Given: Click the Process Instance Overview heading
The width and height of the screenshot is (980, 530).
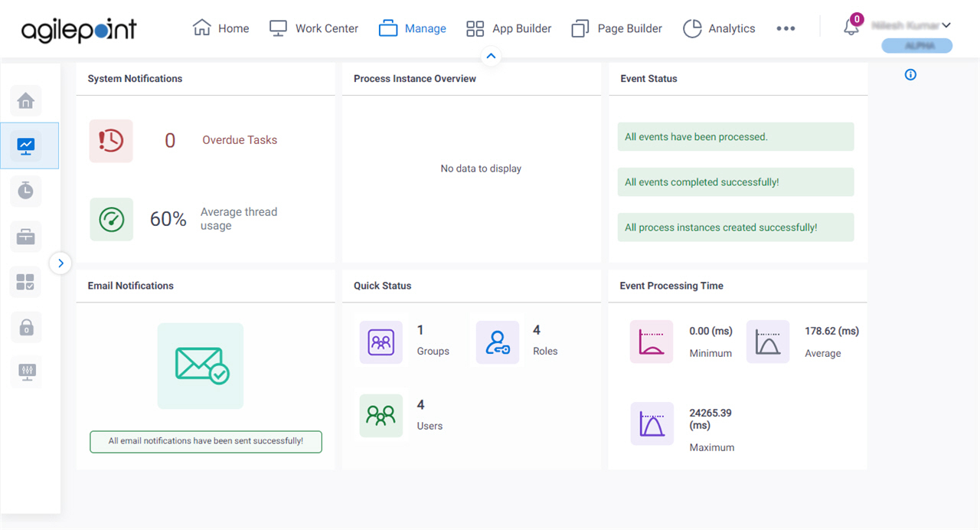Looking at the screenshot, I should click(x=415, y=79).
